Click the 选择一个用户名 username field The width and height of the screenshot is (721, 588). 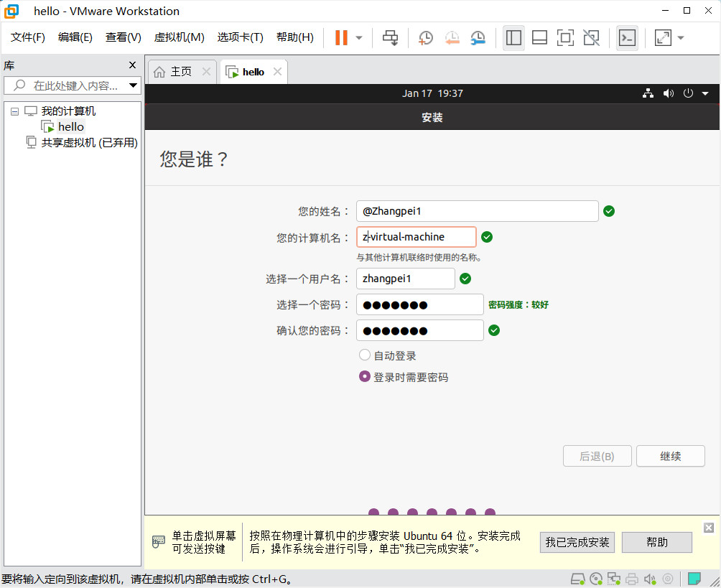click(x=406, y=279)
